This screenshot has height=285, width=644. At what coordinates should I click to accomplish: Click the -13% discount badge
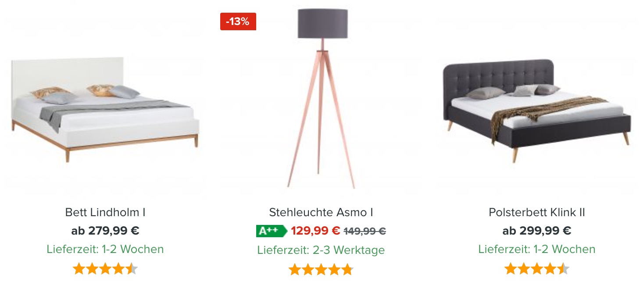point(238,21)
